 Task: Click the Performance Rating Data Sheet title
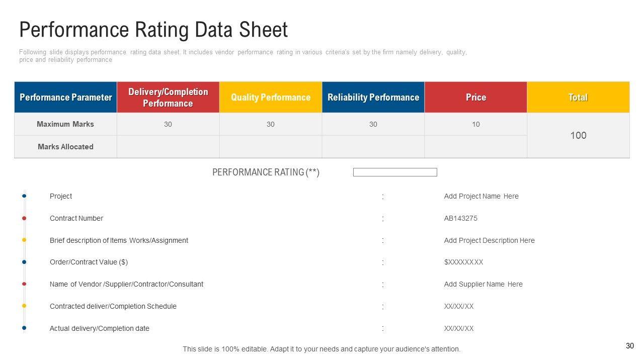coord(153,30)
